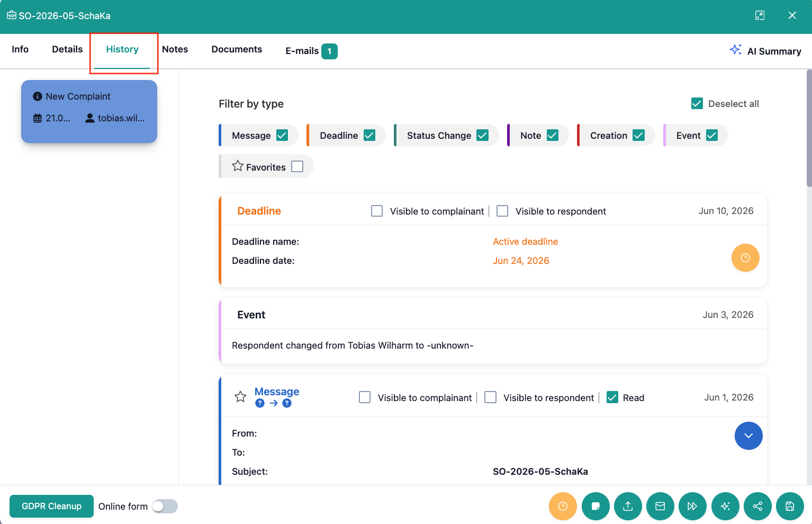Image resolution: width=812 pixels, height=524 pixels.
Task: Click the Jun 24, 2026 deadline date
Action: click(x=521, y=261)
